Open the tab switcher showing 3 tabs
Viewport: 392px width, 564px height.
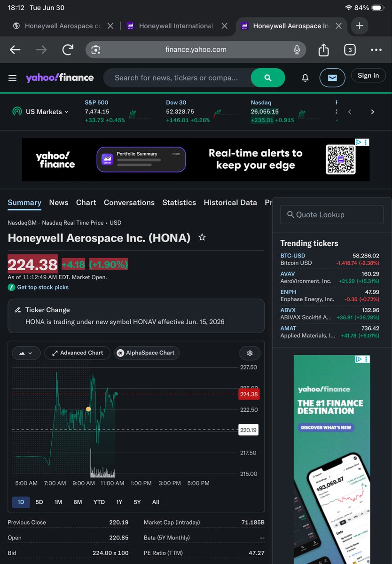coord(350,50)
